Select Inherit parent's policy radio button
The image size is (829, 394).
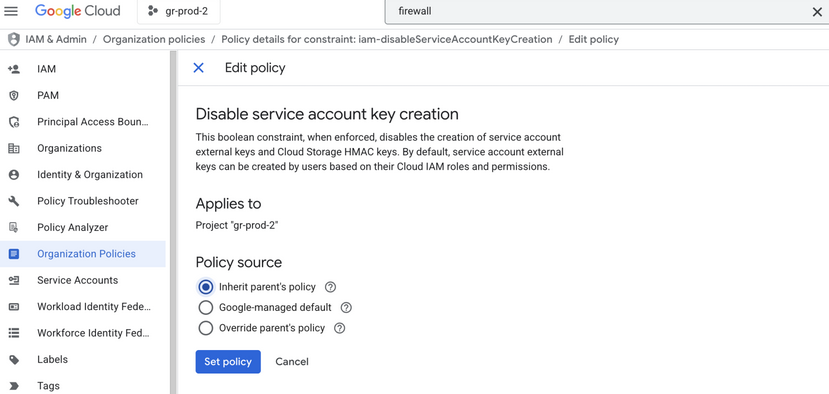[206, 287]
